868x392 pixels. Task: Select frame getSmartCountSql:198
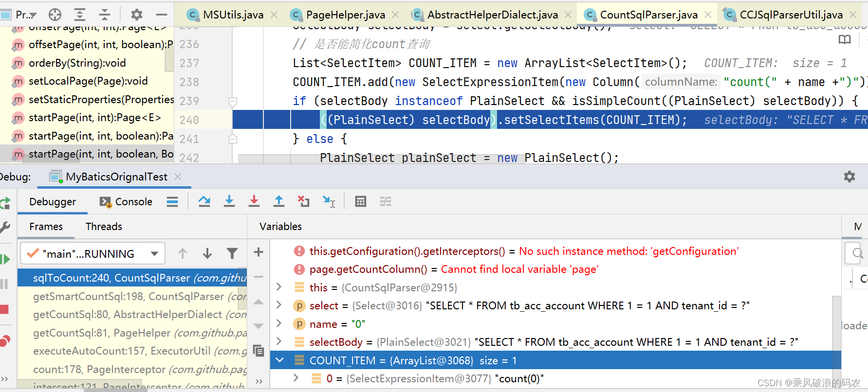(132, 296)
